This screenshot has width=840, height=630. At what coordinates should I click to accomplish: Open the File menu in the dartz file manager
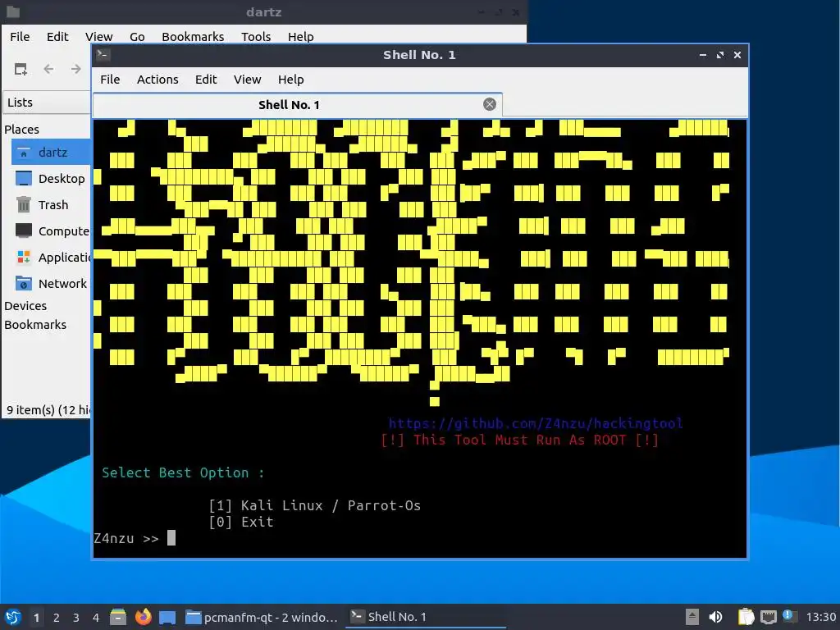click(20, 37)
